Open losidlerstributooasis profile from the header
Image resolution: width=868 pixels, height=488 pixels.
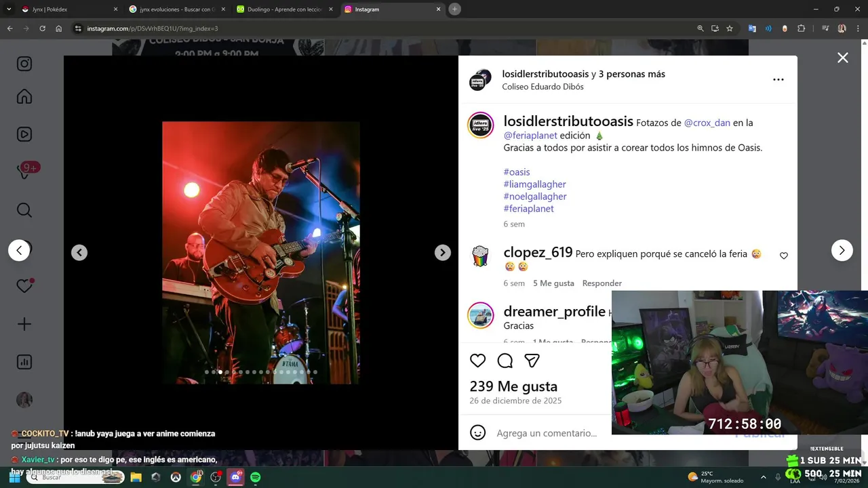pos(545,74)
